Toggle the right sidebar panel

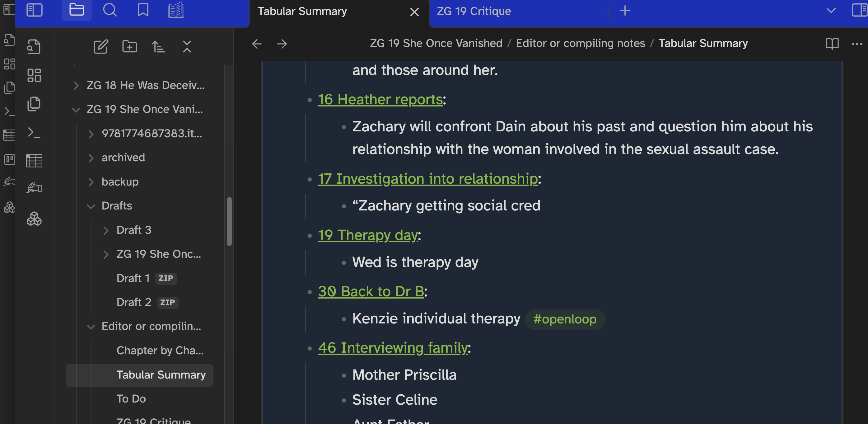pyautogui.click(x=859, y=11)
